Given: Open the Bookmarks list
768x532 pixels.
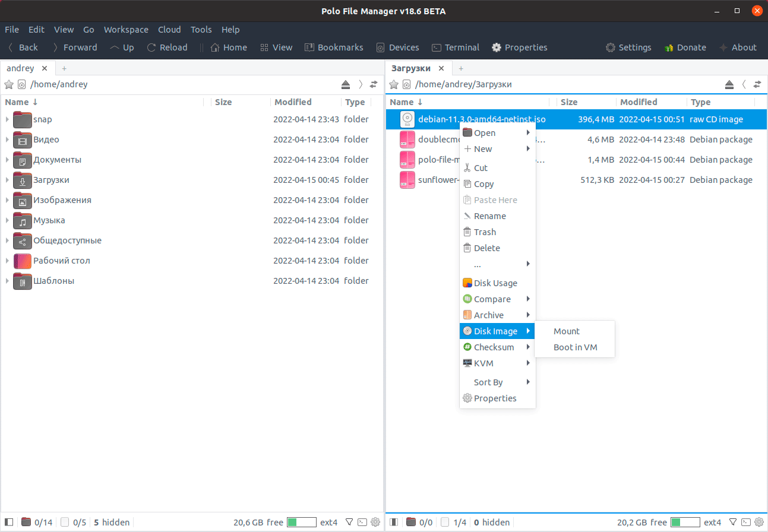Looking at the screenshot, I should click(334, 47).
